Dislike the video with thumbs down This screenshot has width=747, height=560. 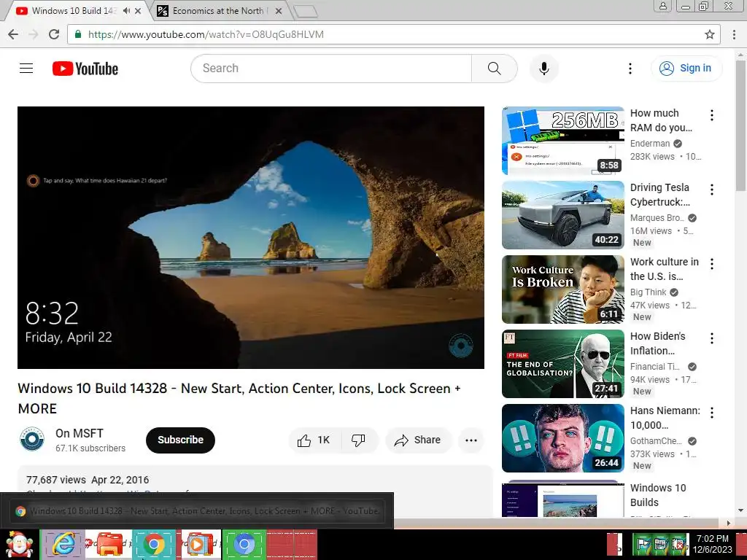[358, 440]
